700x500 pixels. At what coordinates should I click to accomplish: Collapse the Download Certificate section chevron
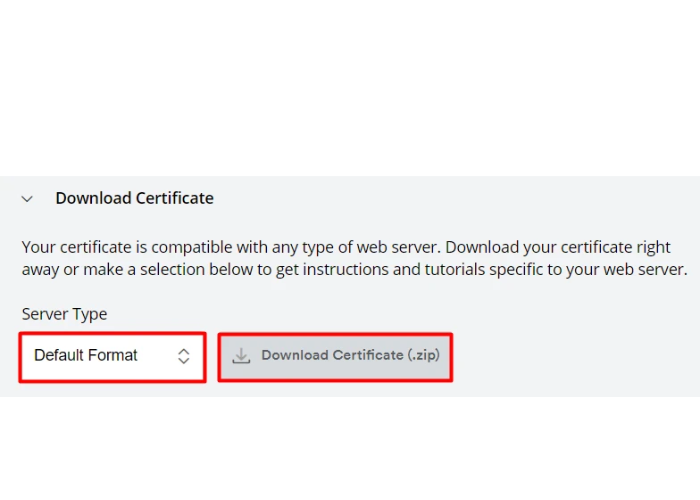pyautogui.click(x=28, y=199)
